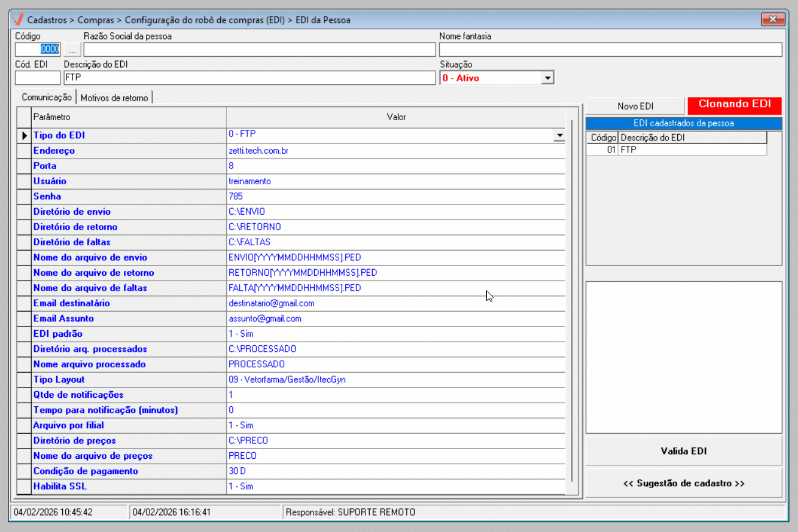The width and height of the screenshot is (798, 532).
Task: Click the Sugestão de cadastro button
Action: tap(683, 483)
